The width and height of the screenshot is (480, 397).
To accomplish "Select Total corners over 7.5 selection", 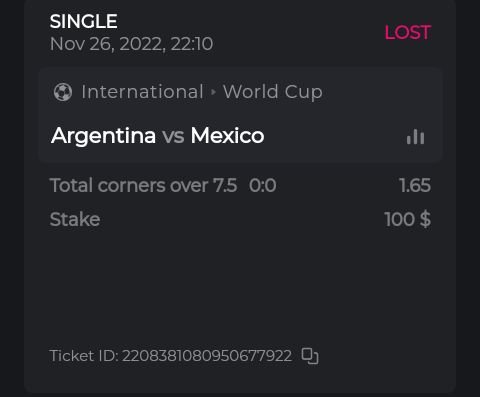I will point(143,185).
